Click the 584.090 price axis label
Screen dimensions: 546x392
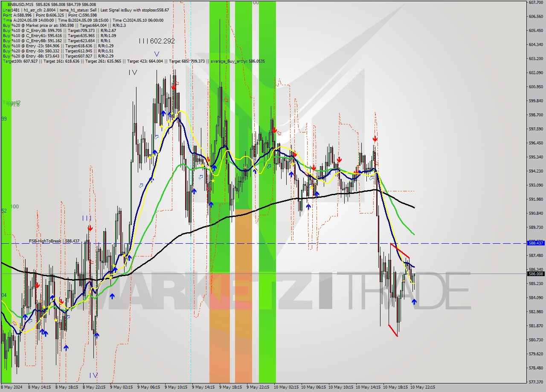pos(536,297)
